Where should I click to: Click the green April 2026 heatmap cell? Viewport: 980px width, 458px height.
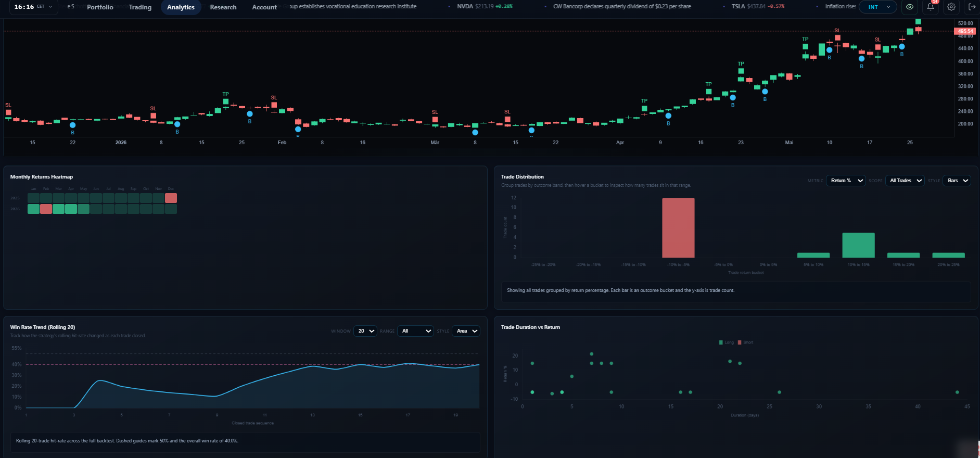pos(71,209)
